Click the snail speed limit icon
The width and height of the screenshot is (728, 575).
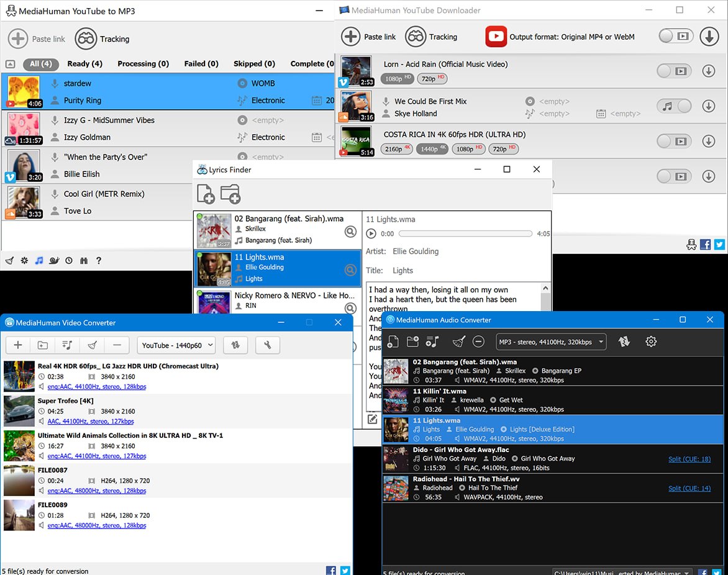pos(54,261)
